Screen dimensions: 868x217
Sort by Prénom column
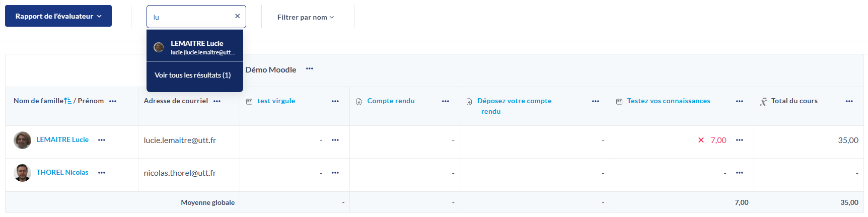tap(91, 101)
